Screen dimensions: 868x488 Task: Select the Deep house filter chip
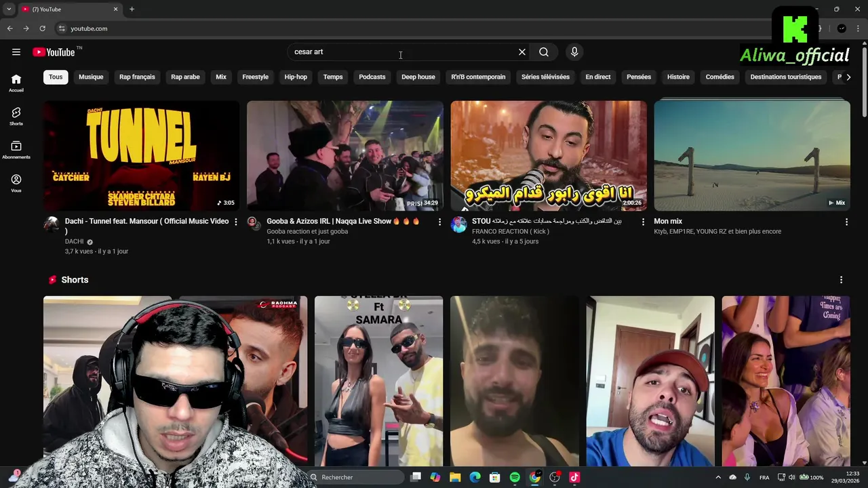click(418, 77)
